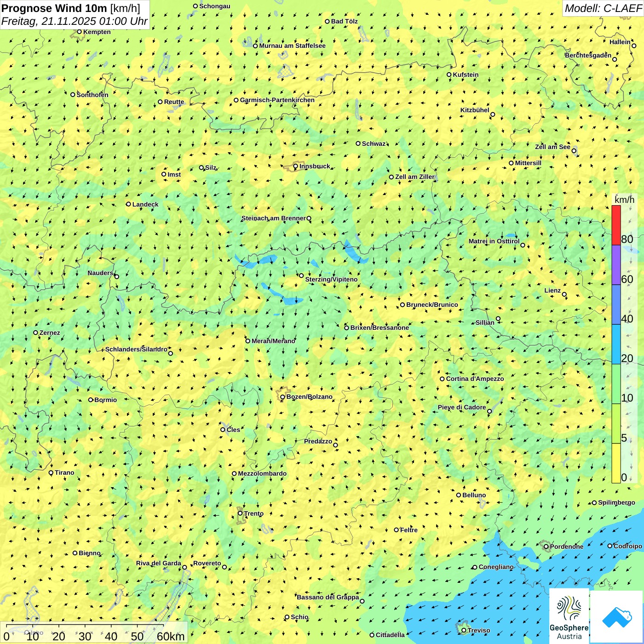Click the yellow 0-5 km/h legend band
644x644 pixels.
616,463
